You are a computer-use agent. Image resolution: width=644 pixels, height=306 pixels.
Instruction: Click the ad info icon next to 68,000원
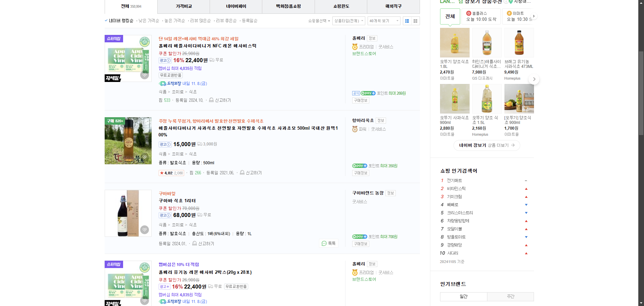point(165,215)
